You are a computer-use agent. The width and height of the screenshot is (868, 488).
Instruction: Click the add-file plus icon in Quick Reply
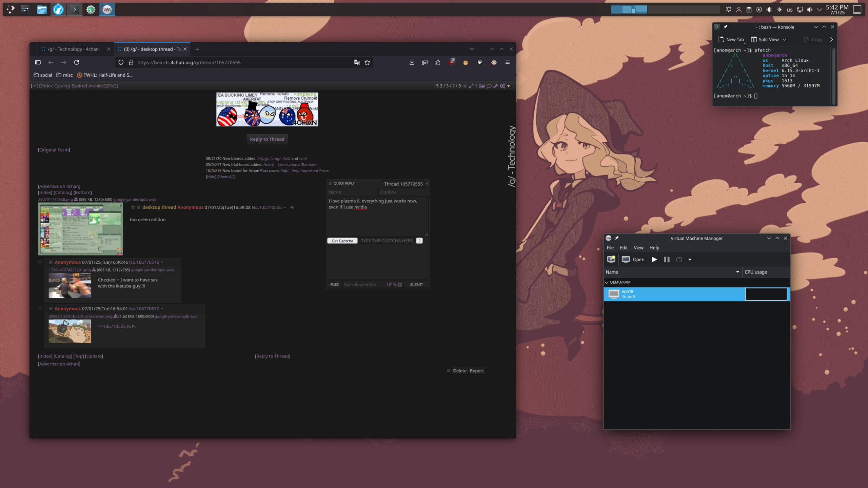coord(400,285)
